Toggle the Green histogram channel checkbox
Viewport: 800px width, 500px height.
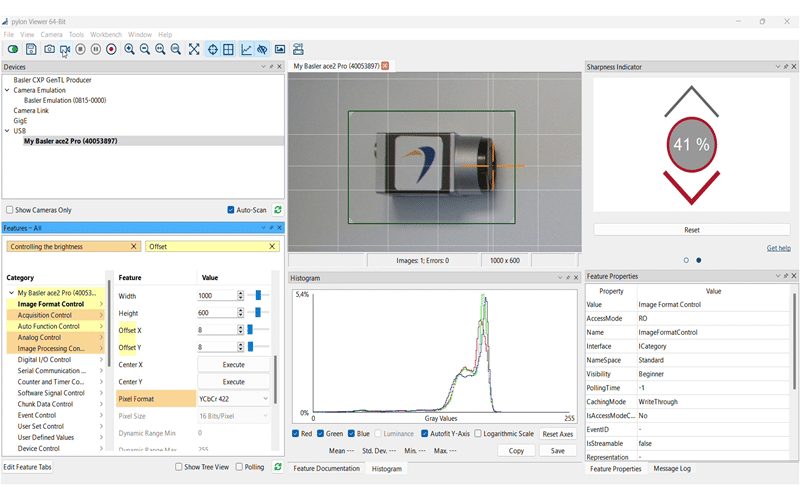320,434
